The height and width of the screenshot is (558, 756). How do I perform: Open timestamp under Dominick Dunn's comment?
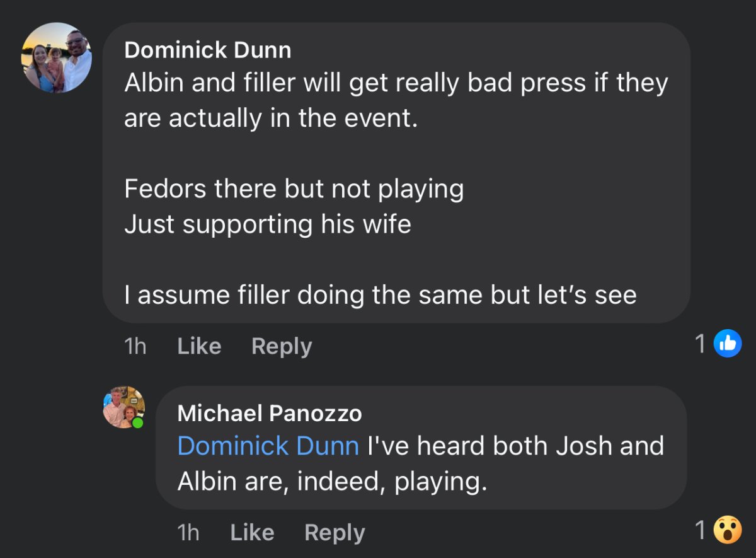[x=135, y=346]
